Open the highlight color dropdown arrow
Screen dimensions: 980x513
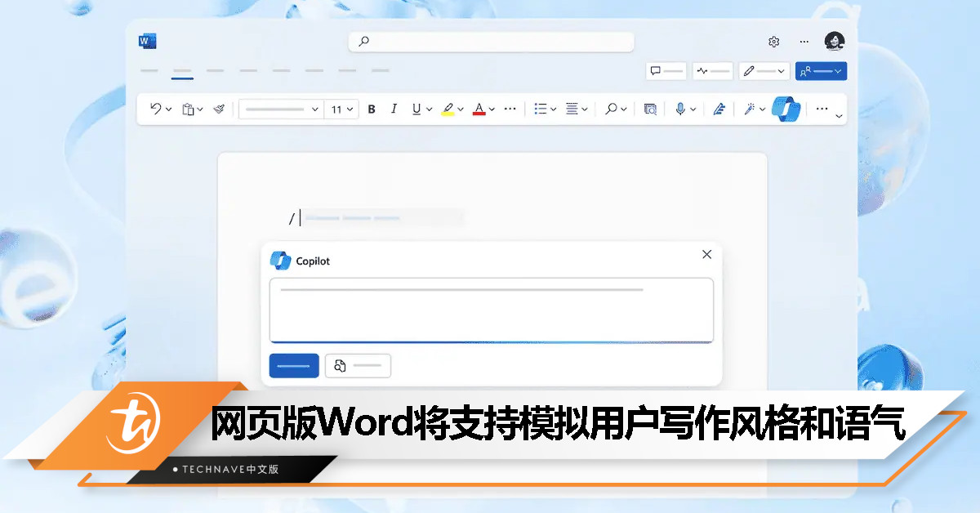[x=461, y=109]
